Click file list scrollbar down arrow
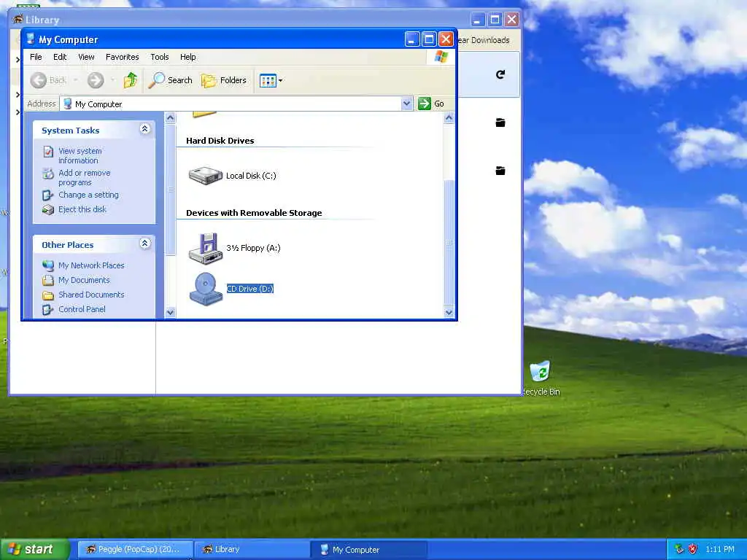The width and height of the screenshot is (747, 560). click(449, 312)
